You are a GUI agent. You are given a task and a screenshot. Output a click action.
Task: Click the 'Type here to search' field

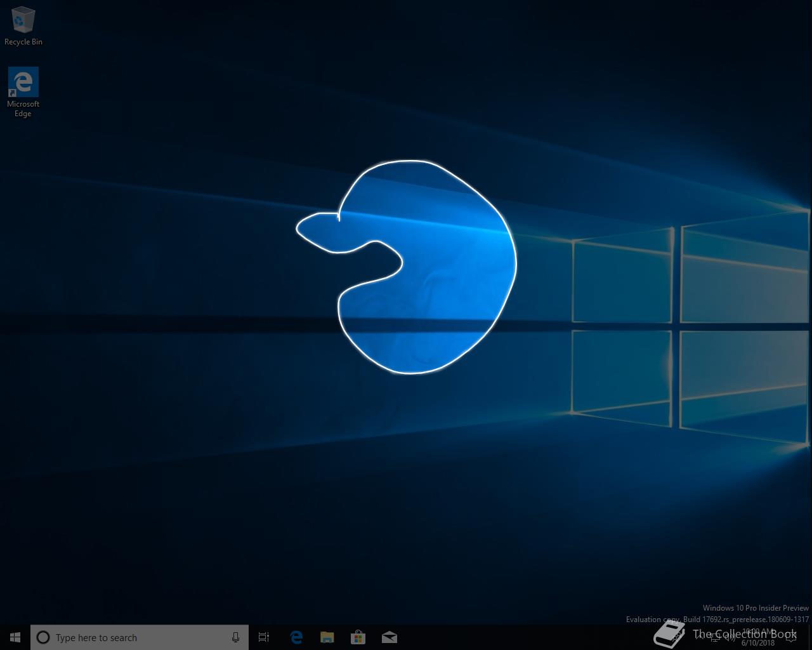click(140, 637)
